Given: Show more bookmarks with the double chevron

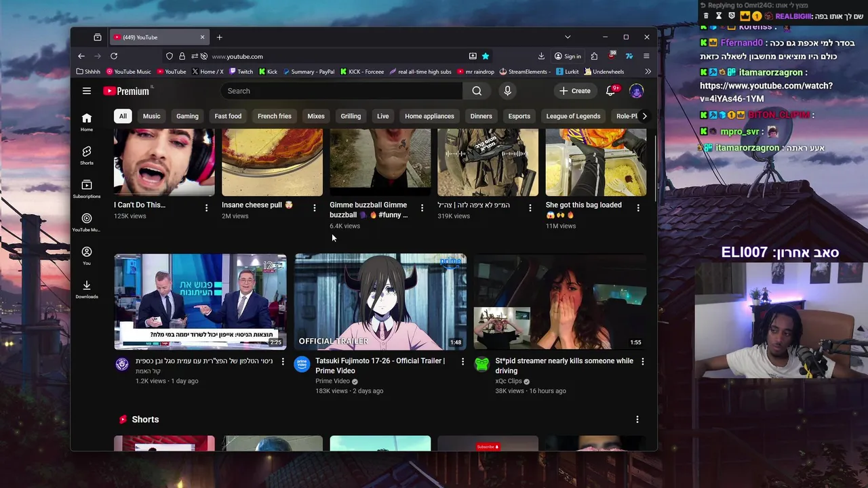Looking at the screenshot, I should [x=648, y=71].
